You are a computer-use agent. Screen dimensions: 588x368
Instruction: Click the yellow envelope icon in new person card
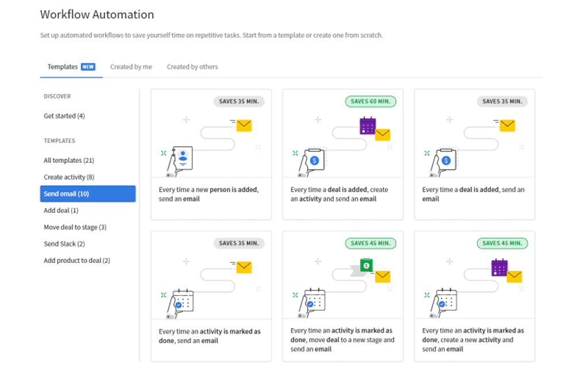pos(244,125)
